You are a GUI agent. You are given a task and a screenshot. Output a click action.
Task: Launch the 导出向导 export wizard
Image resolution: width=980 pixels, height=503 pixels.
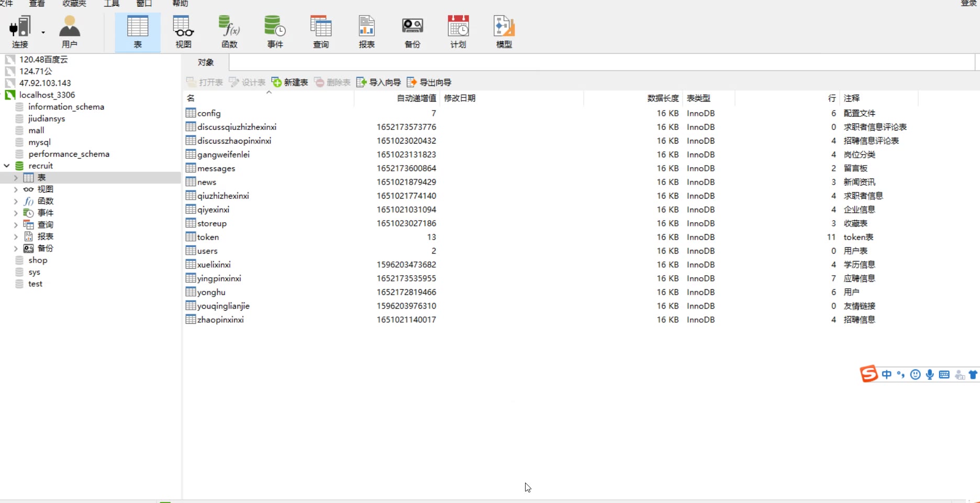coord(429,82)
